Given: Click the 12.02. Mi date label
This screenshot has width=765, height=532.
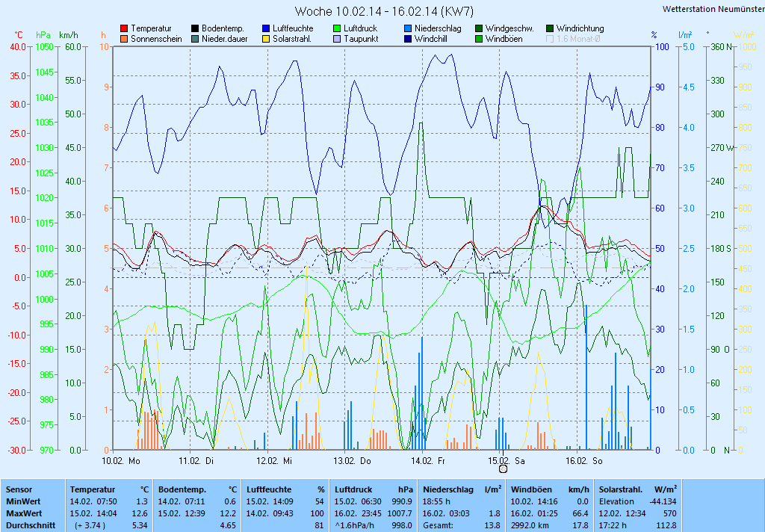Looking at the screenshot, I should coord(273,461).
